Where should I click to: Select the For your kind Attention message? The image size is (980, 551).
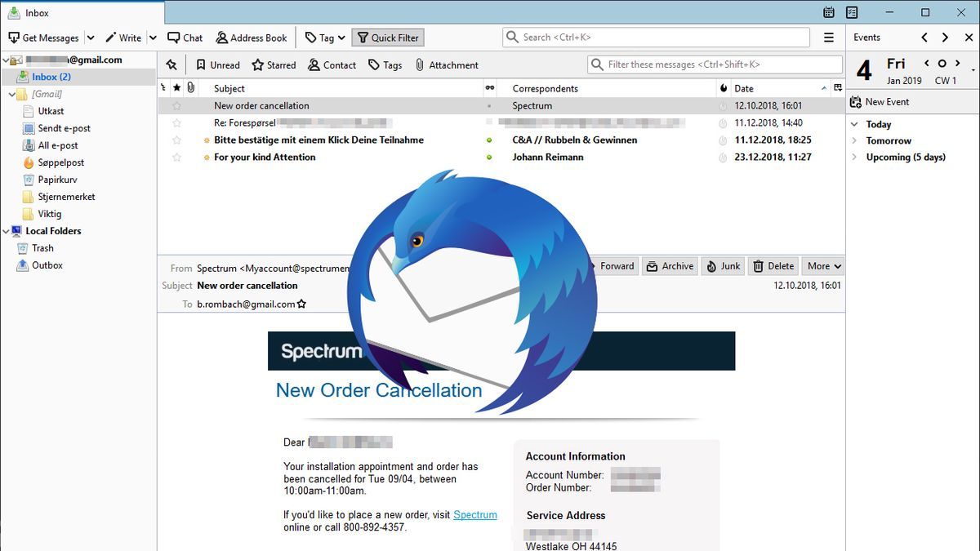[x=501, y=158]
